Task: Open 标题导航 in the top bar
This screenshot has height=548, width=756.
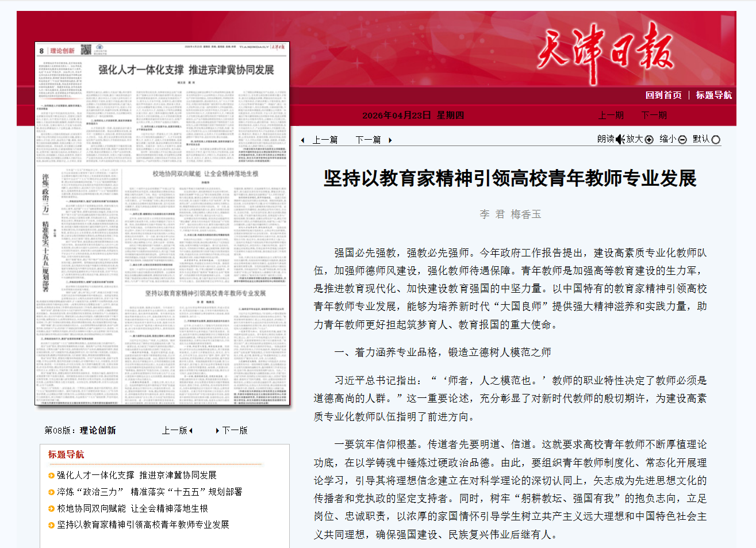Action: (713, 95)
